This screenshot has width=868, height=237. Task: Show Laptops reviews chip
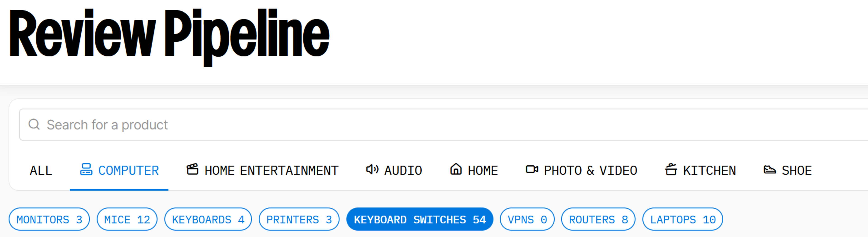coord(682,219)
